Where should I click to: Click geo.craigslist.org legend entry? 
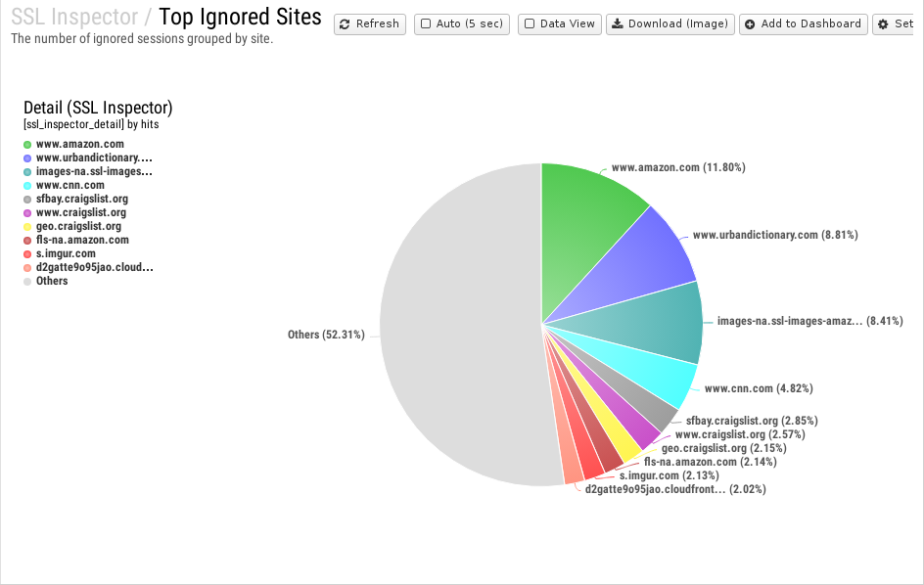pyautogui.click(x=71, y=226)
